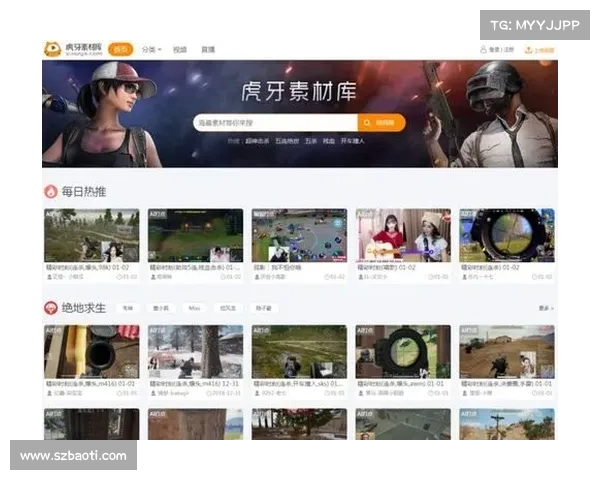Click 更多 link in 绝地求生 section

(x=546, y=308)
